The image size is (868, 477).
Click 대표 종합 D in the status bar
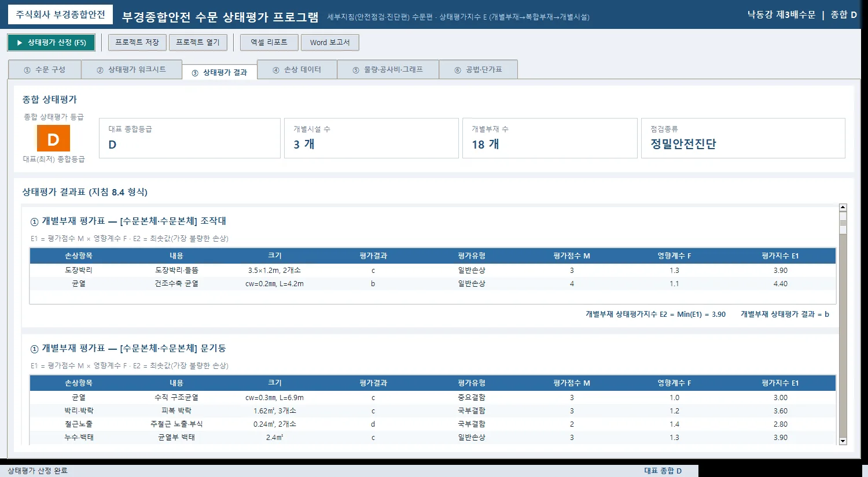click(663, 471)
